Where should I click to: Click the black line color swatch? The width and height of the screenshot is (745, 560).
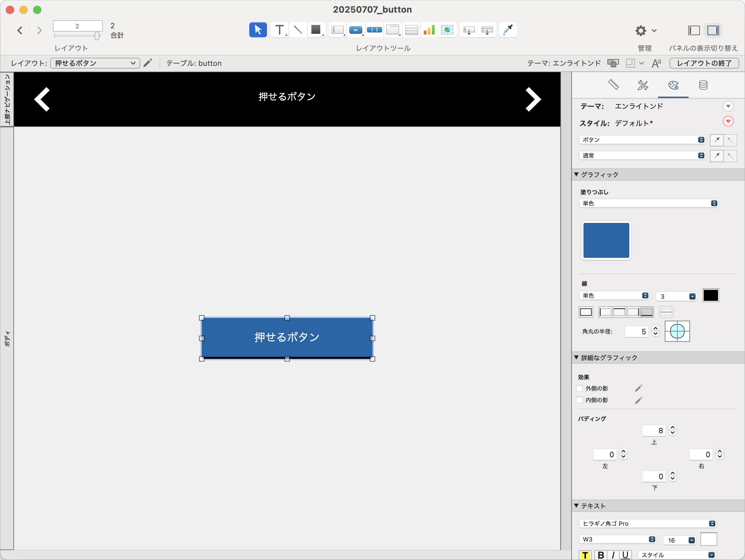coord(711,296)
